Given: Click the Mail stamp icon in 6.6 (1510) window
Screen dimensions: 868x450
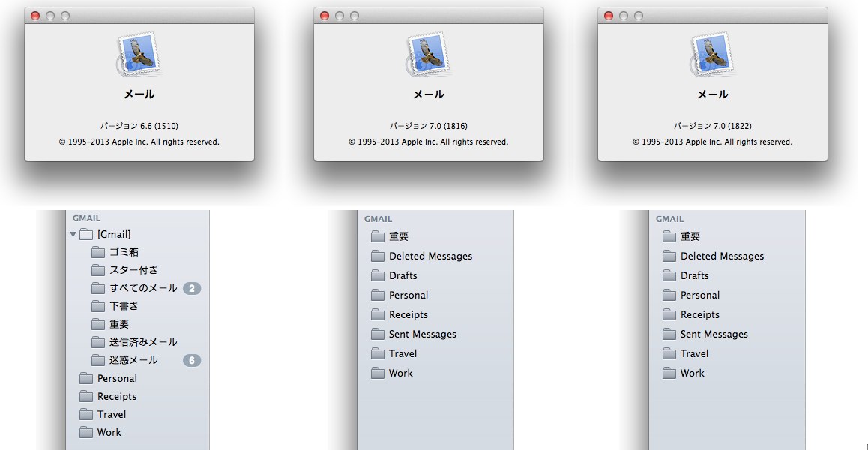Looking at the screenshot, I should 139,54.
